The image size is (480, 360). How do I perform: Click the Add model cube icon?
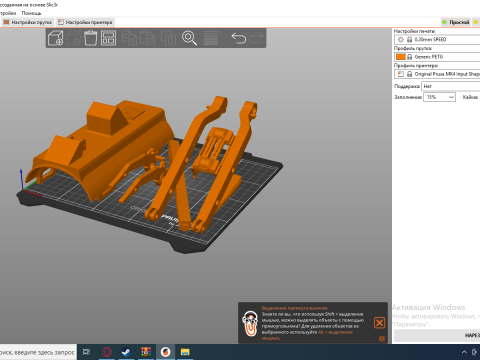(56, 38)
